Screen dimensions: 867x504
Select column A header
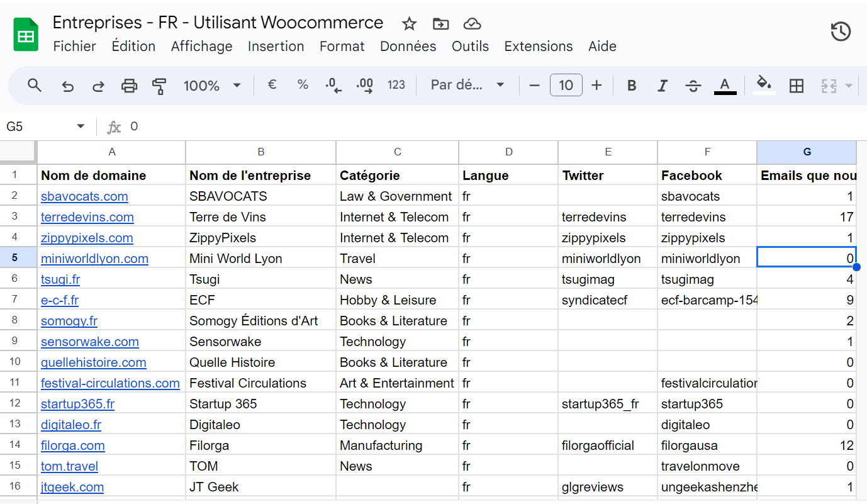pos(112,152)
